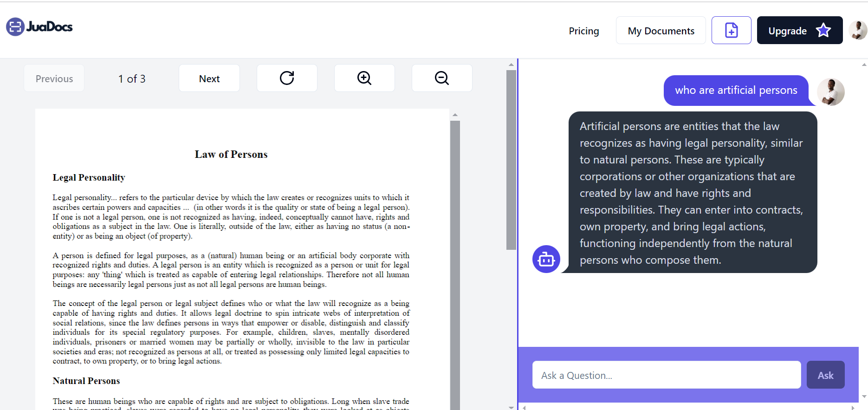Click the left panel outer scrollbar thumb
Screen dimensions: 868x410
511,160
